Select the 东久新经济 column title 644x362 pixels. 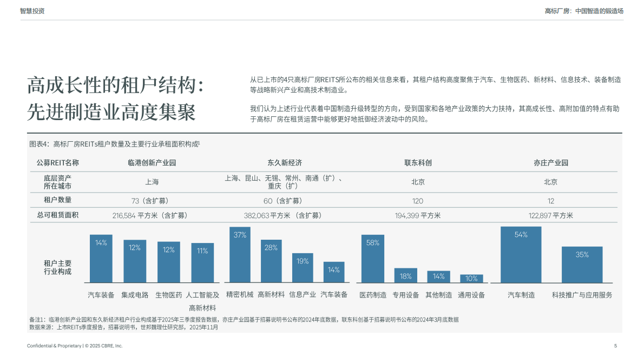pos(283,162)
